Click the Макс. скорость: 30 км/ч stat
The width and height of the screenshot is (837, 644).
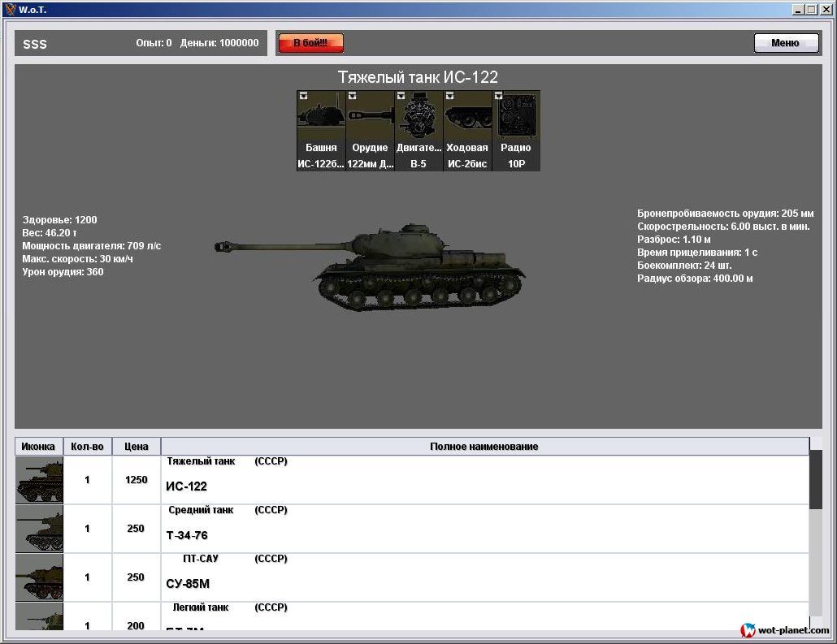click(x=77, y=259)
